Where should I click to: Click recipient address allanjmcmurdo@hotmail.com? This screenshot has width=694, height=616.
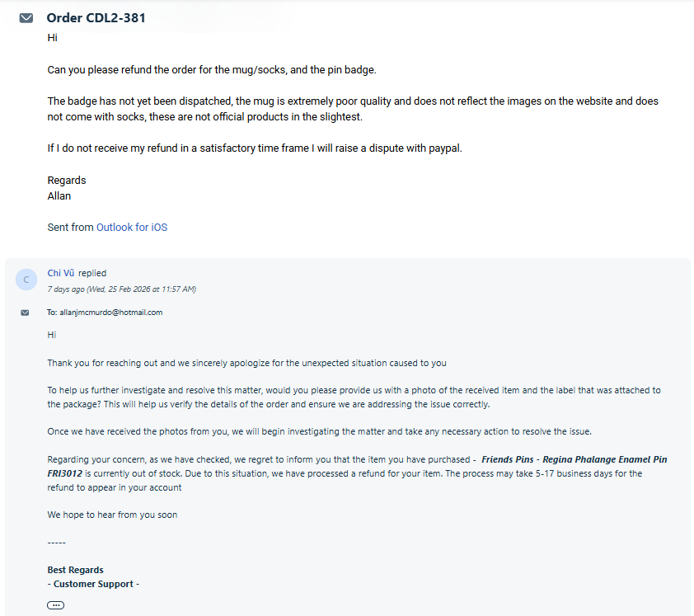pyautogui.click(x=110, y=313)
